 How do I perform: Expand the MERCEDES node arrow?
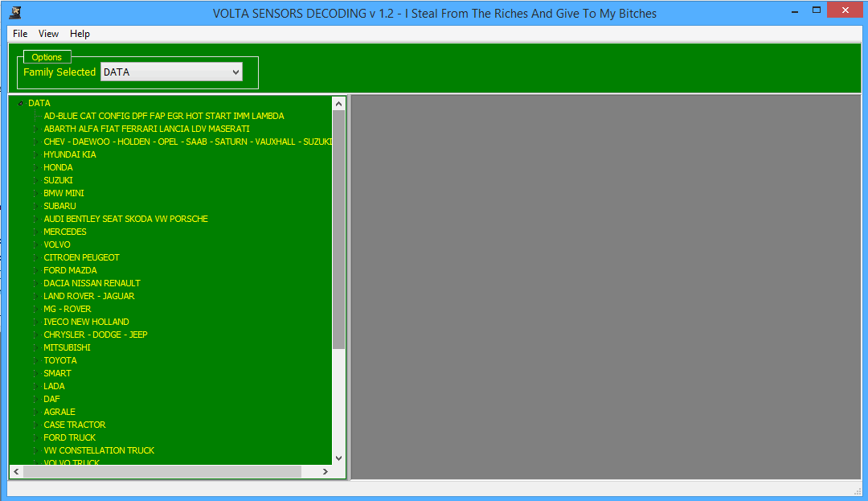coord(35,232)
